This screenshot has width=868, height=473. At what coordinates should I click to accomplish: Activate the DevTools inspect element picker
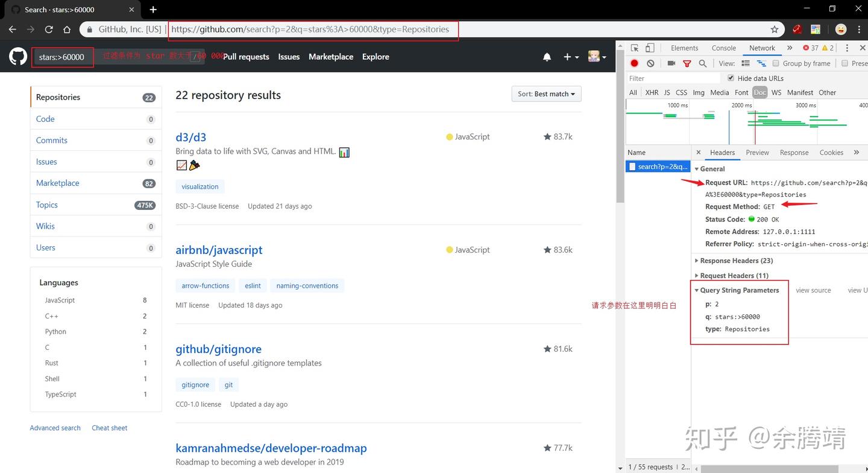(x=635, y=48)
